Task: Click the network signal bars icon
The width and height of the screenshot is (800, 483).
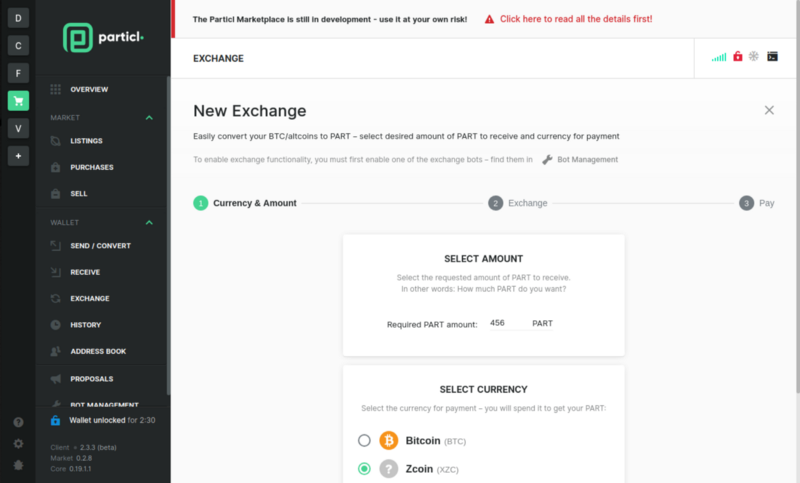Action: 719,57
